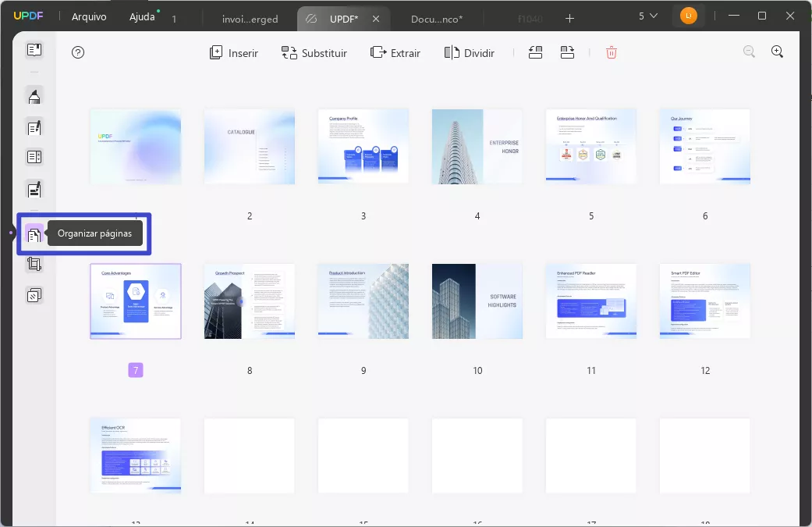Delete the selected page with trash icon
This screenshot has height=527, width=812.
click(612, 52)
